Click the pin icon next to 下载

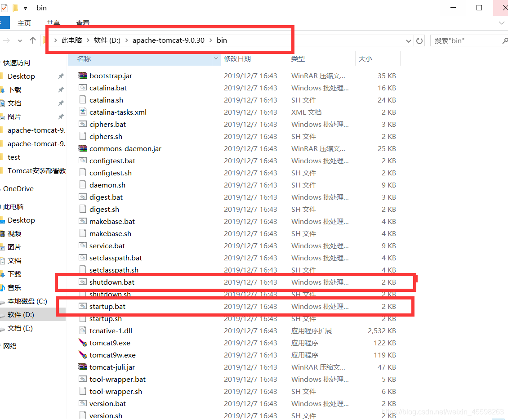pos(61,89)
